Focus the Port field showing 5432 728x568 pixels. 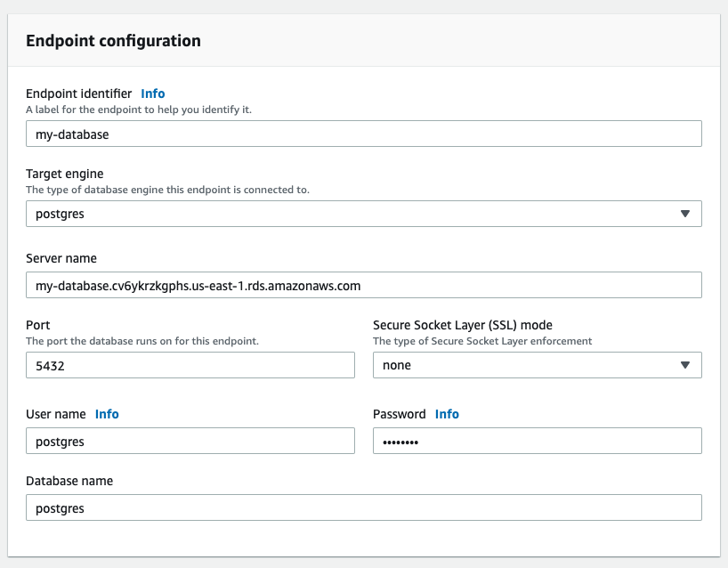(190, 365)
